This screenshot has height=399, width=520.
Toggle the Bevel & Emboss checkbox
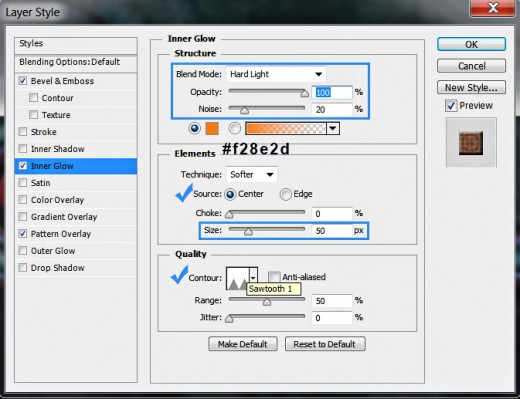click(x=23, y=81)
